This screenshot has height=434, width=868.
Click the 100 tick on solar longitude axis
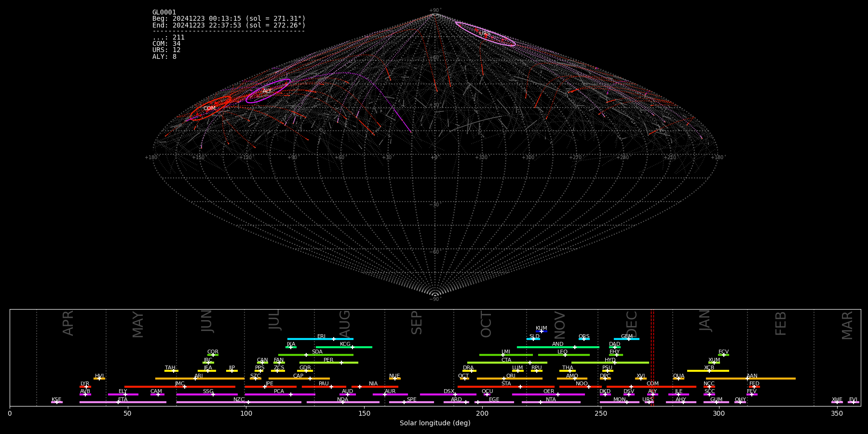246,413
